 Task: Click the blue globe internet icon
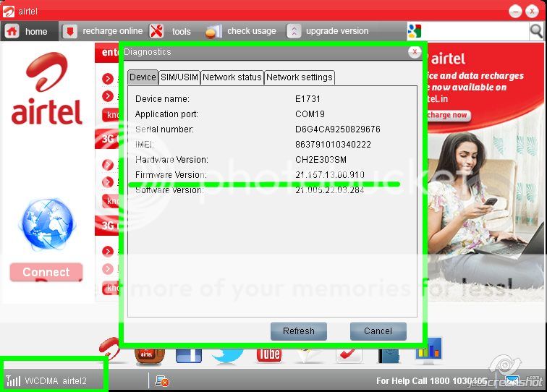(47, 224)
